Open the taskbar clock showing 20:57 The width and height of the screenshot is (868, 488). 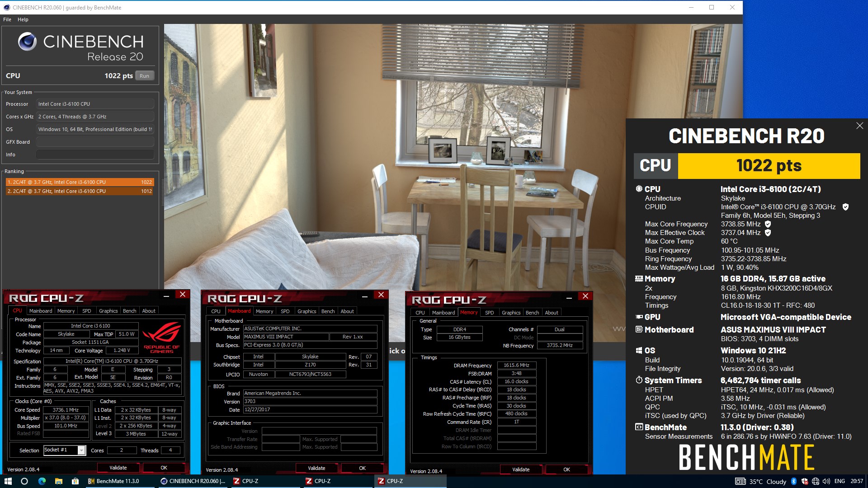pyautogui.click(x=857, y=481)
